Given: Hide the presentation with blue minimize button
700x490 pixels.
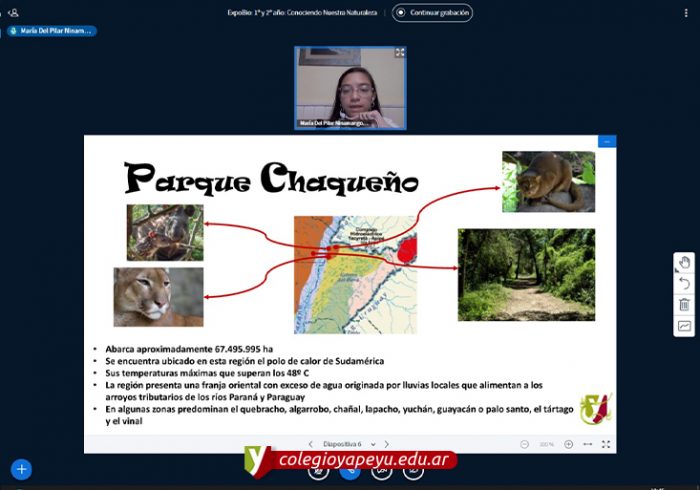Looking at the screenshot, I should (x=606, y=142).
